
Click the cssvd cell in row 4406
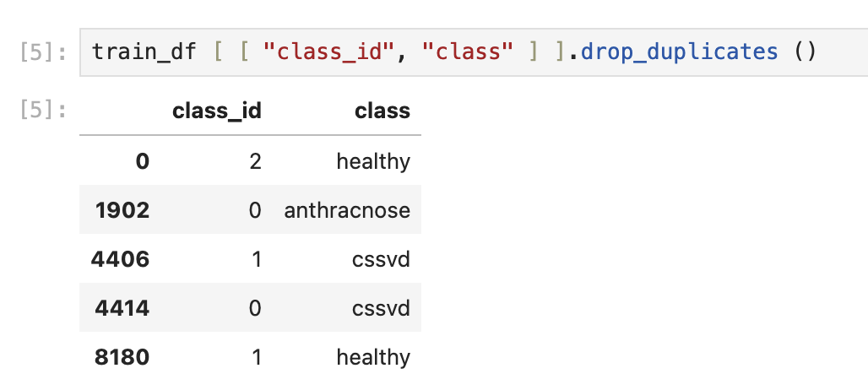coord(381,259)
